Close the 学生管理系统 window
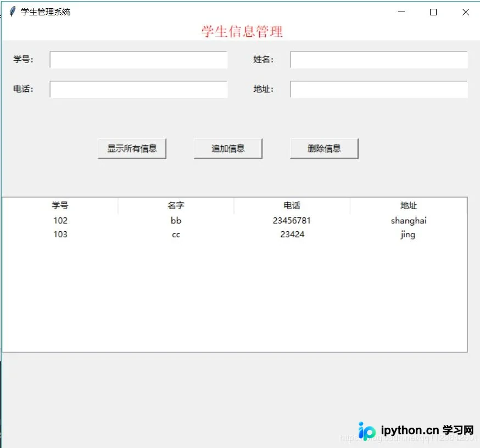 coord(466,12)
